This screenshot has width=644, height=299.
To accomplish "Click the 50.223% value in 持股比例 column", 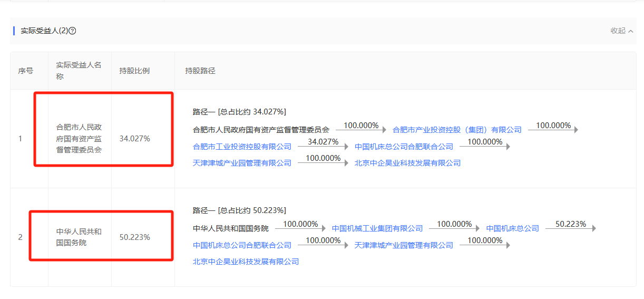I will point(135,237).
